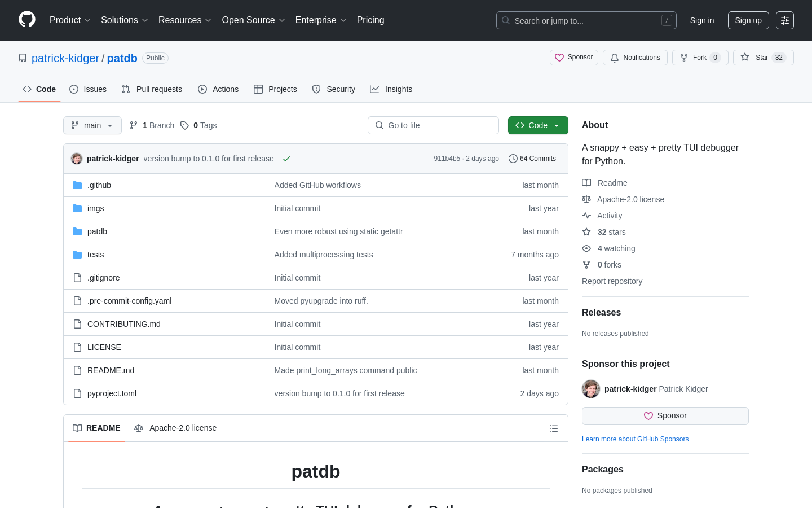Click the scales icon beside Apache-2.0 license
This screenshot has width=812, height=508.
point(586,199)
